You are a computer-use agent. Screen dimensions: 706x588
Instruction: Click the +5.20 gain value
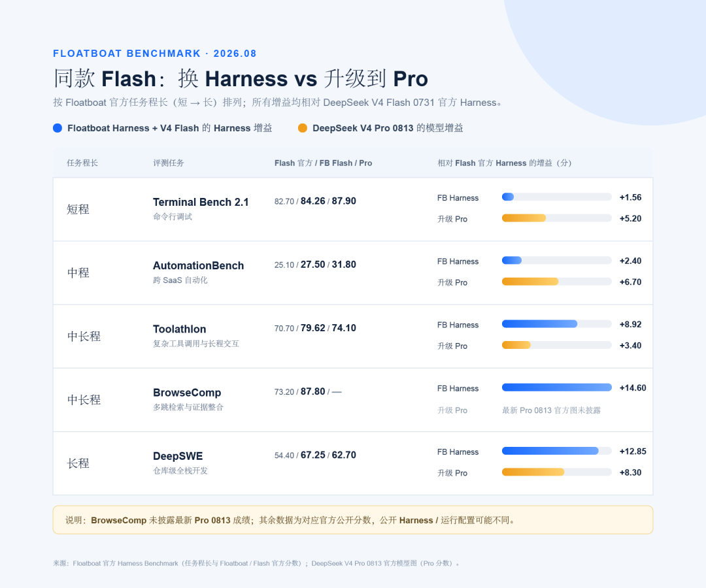630,218
